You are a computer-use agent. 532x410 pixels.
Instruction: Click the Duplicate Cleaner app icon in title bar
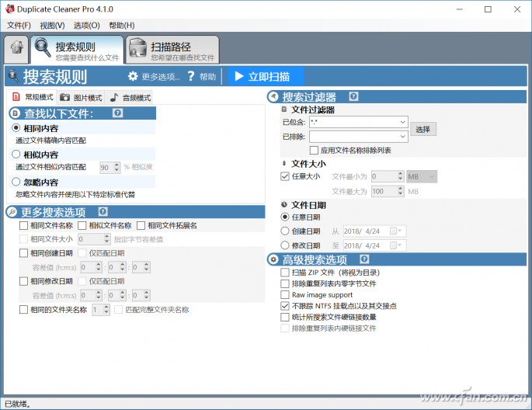10,9
